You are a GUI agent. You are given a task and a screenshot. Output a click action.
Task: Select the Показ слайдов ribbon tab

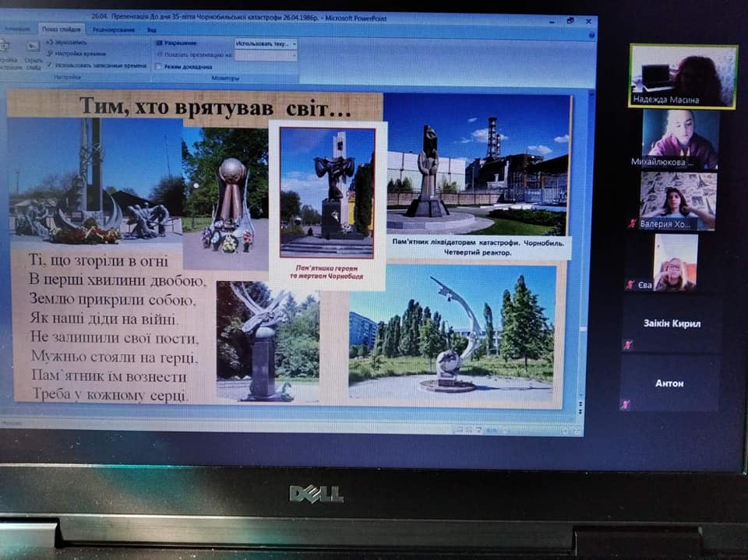click(x=61, y=29)
